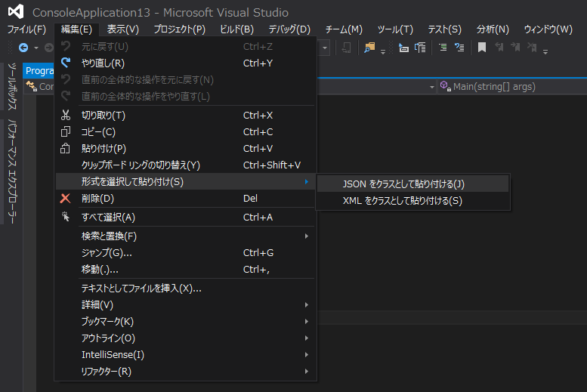Open the プロジェクト(P) menu
The image size is (587, 392).
tap(179, 29)
